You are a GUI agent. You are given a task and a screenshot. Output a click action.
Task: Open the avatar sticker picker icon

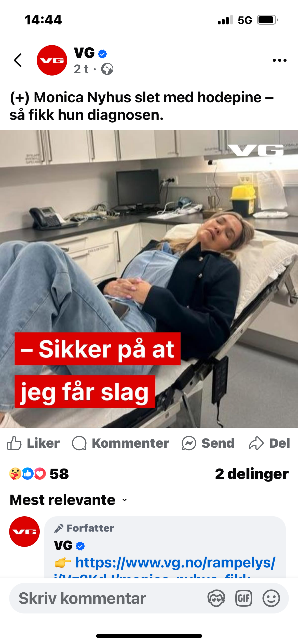coord(216,598)
